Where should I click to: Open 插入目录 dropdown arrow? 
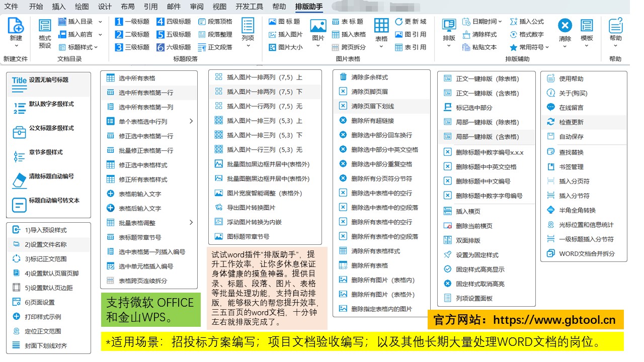tap(100, 22)
